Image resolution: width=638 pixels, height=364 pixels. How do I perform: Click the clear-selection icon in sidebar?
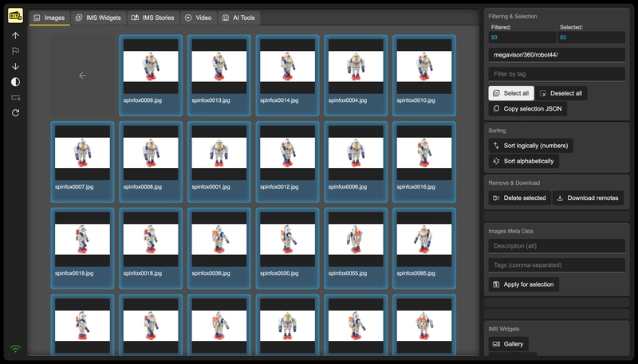15,97
